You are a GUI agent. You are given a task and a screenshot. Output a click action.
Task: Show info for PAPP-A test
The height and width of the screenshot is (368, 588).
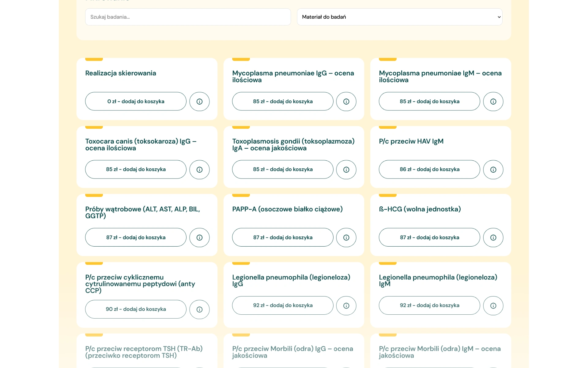pos(346,237)
